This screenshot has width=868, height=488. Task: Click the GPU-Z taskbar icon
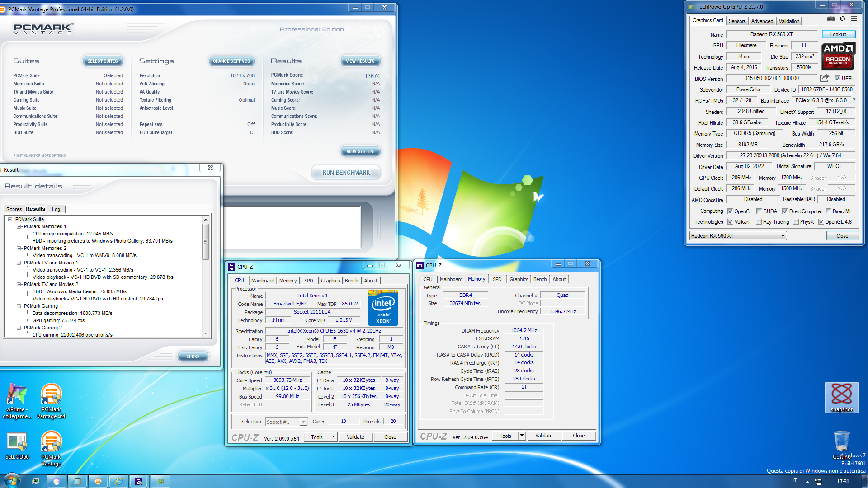click(x=160, y=481)
